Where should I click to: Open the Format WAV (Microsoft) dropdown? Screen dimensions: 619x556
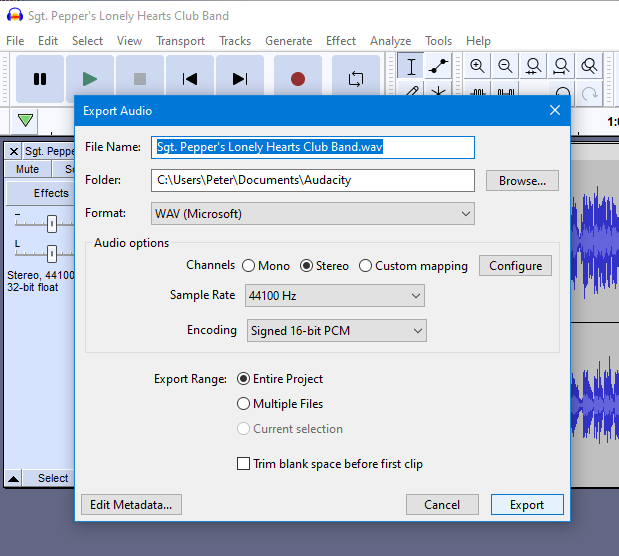[313, 214]
